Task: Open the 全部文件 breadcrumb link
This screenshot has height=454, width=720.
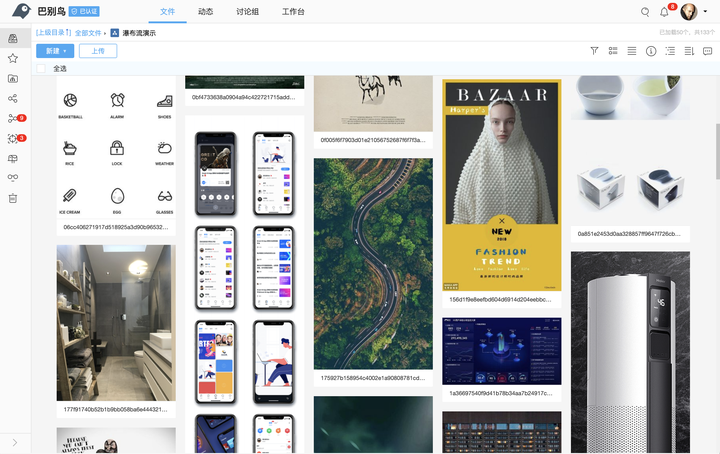Action: 88,33
